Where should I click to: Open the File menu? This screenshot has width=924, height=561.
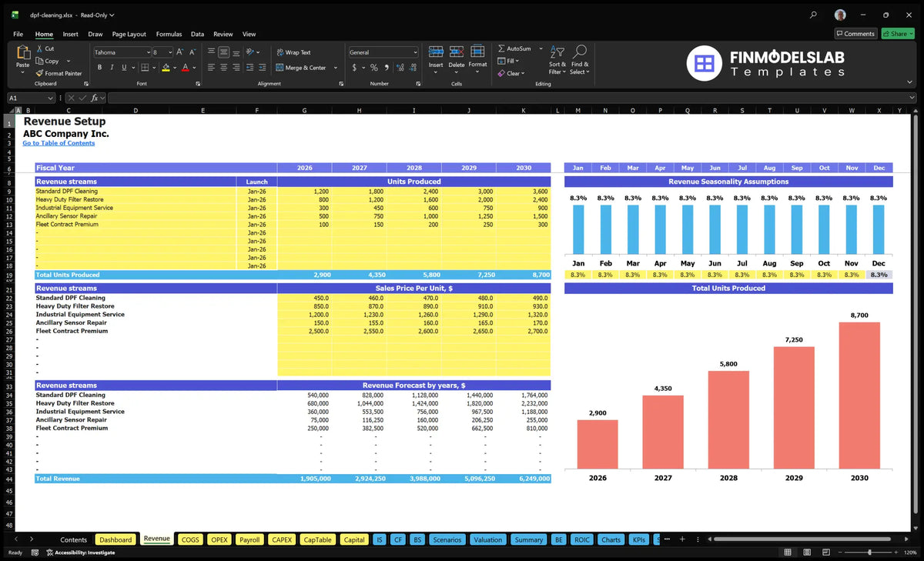(18, 34)
